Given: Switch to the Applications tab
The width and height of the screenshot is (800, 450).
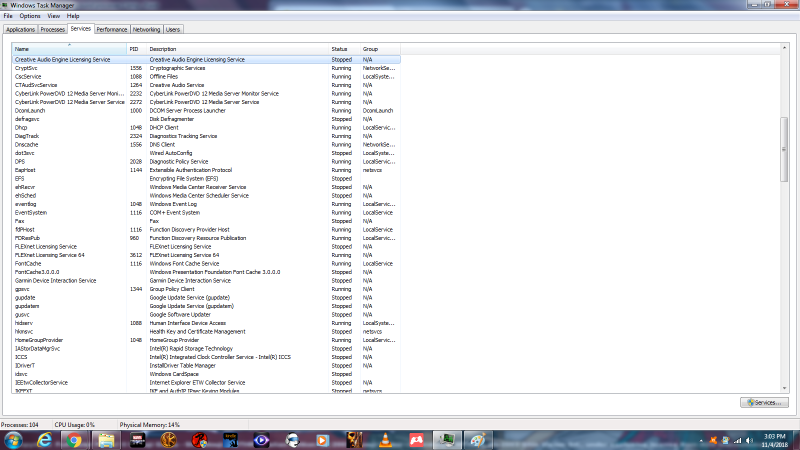Looking at the screenshot, I should click(20, 30).
